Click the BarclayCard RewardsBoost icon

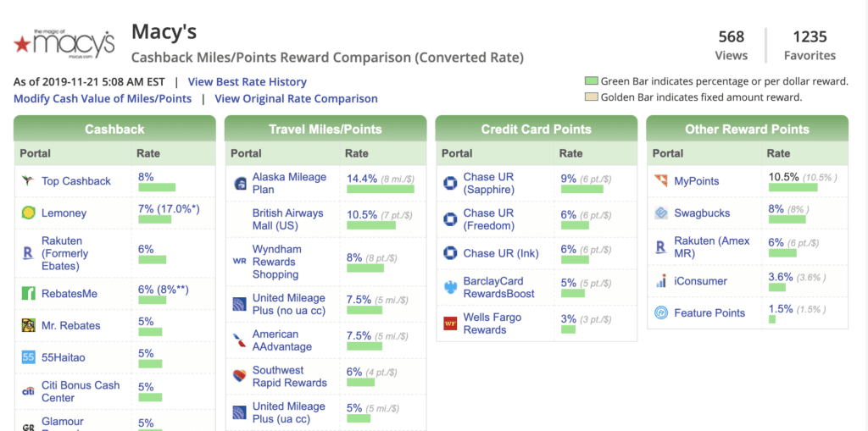click(x=450, y=287)
